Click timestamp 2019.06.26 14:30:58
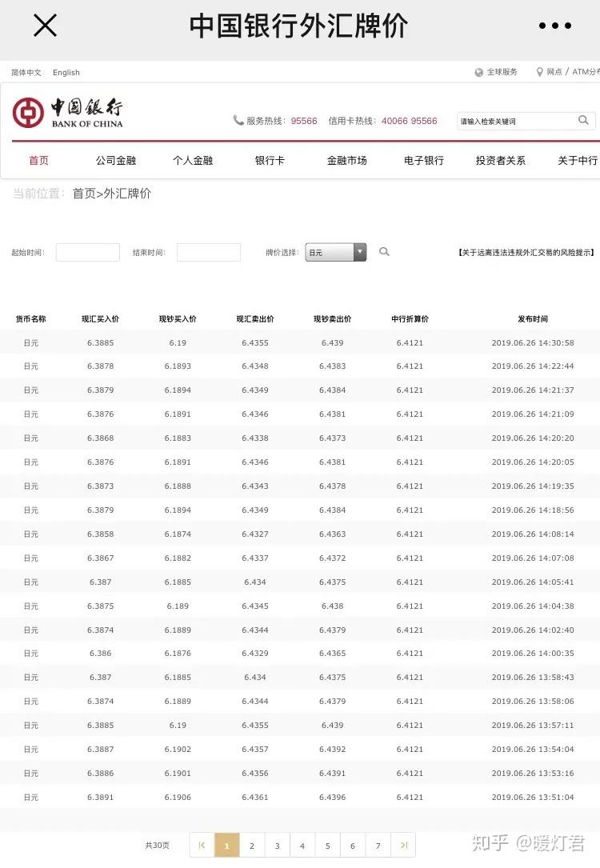Viewport: 600px width, 868px height. 533,342
